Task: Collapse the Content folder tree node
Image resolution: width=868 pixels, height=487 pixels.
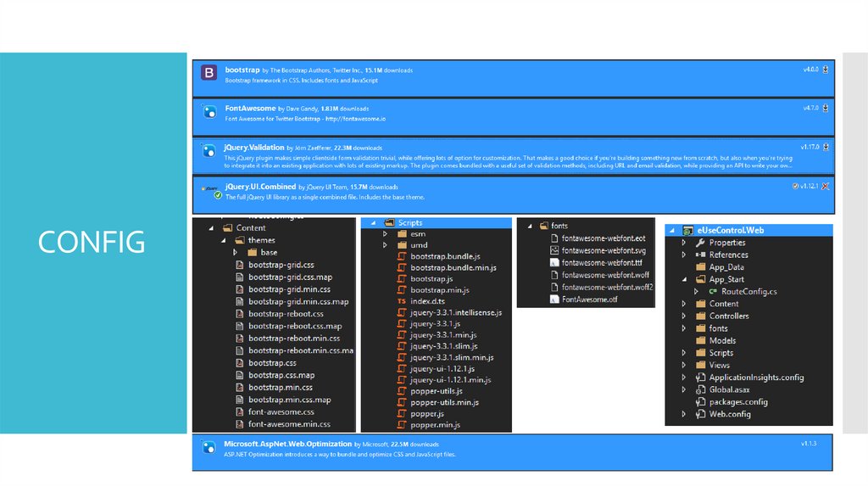Action: click(x=211, y=228)
